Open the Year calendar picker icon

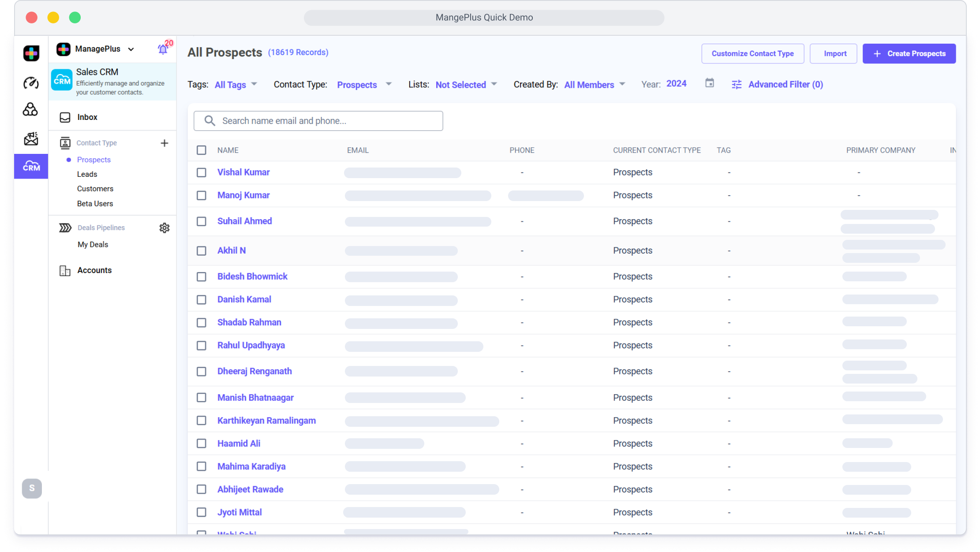(709, 83)
